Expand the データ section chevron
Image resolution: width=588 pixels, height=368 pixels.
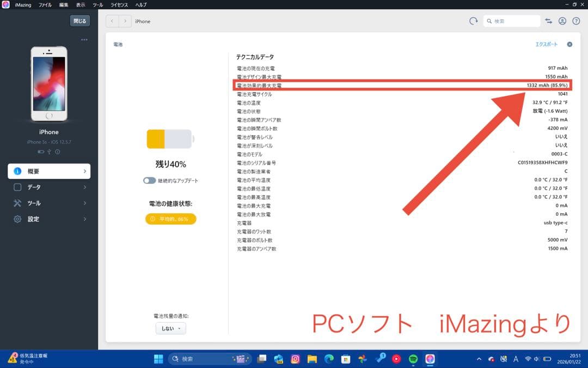pyautogui.click(x=84, y=187)
